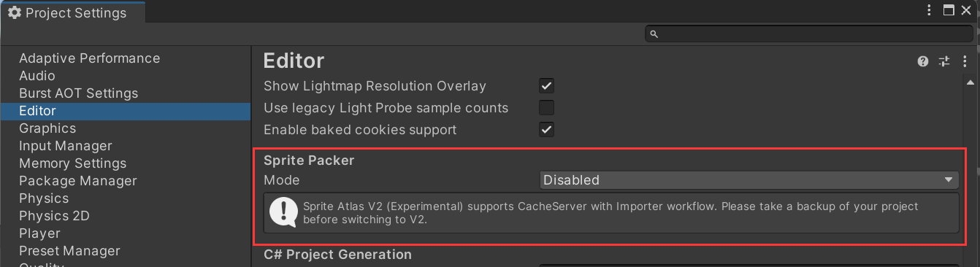Screen dimensions: 980x267
Task: Select the Project Settings tab
Action: point(73,12)
